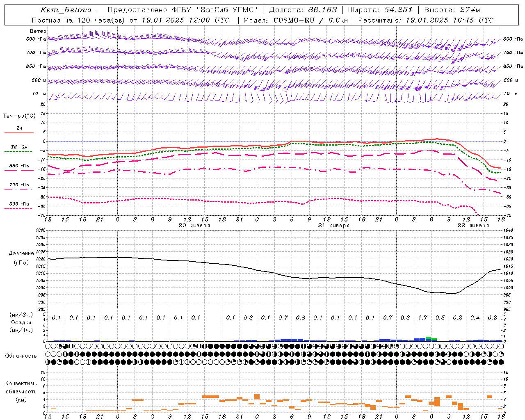Click the Облачность row label
Screen dimensions: 525x420
21,356
